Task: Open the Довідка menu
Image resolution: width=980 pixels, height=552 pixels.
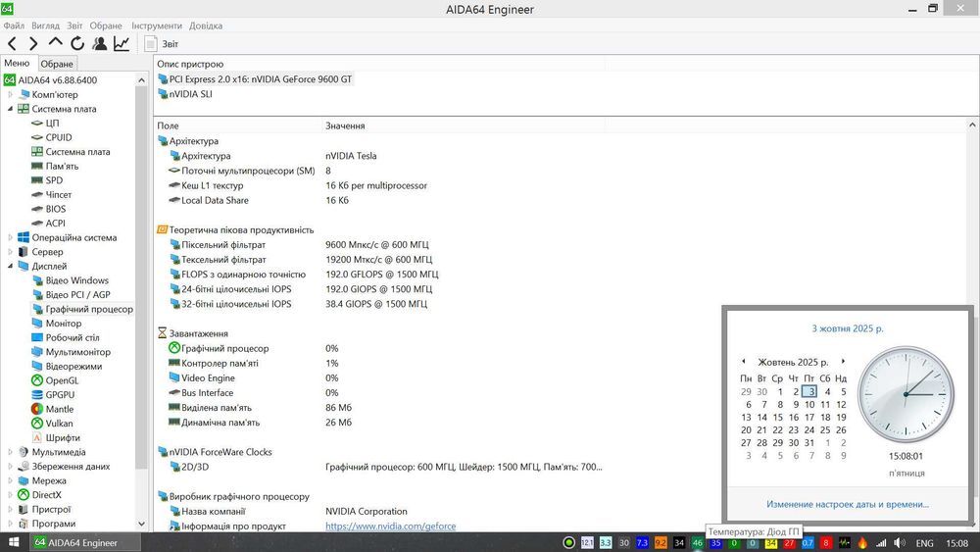Action: (206, 25)
